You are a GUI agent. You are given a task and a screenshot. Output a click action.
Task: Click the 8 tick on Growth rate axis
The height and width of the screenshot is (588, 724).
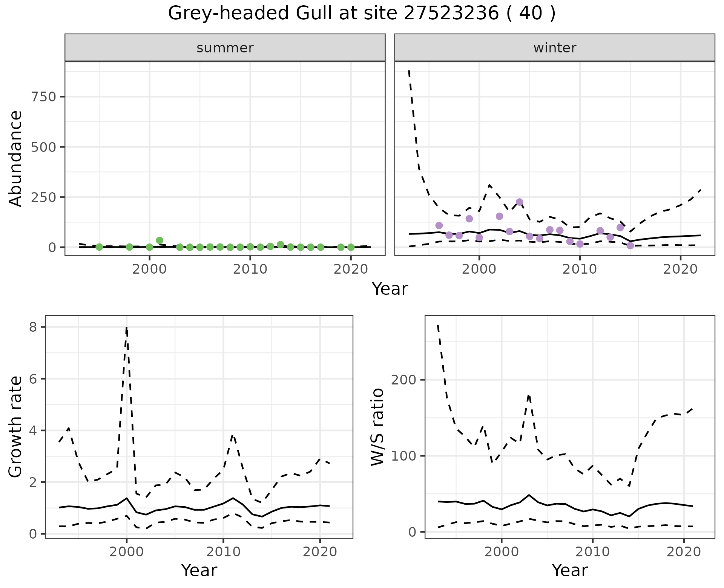(x=33, y=327)
